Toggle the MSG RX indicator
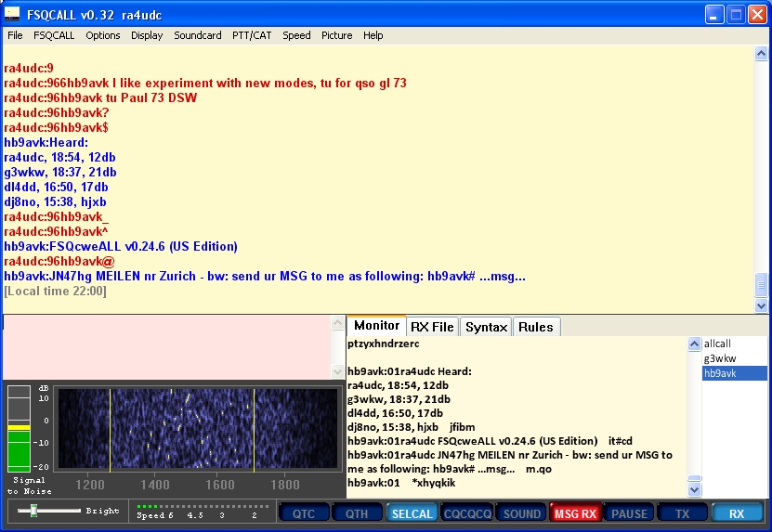 [x=575, y=513]
